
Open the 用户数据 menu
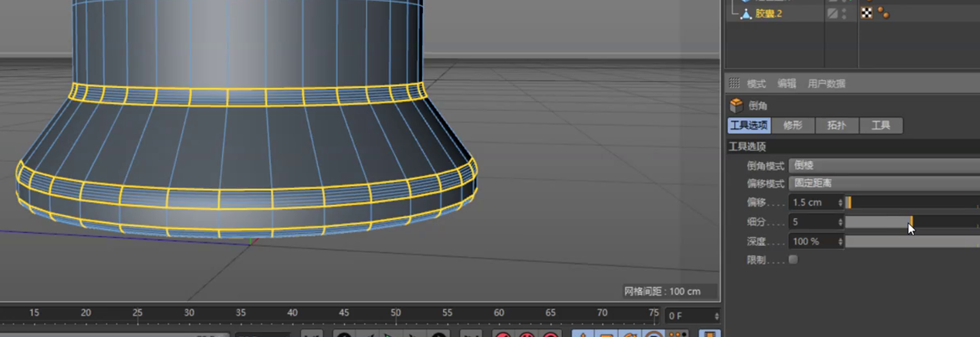click(x=826, y=84)
